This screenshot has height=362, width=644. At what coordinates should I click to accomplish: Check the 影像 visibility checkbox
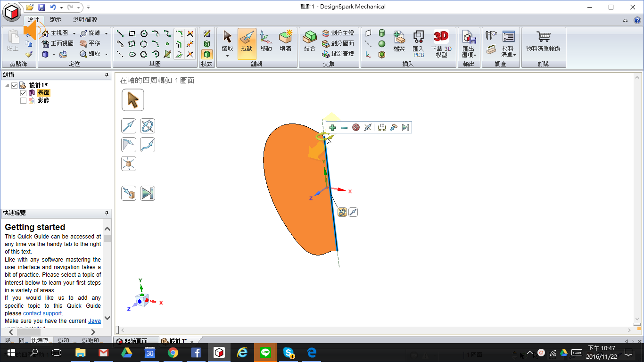[23, 100]
